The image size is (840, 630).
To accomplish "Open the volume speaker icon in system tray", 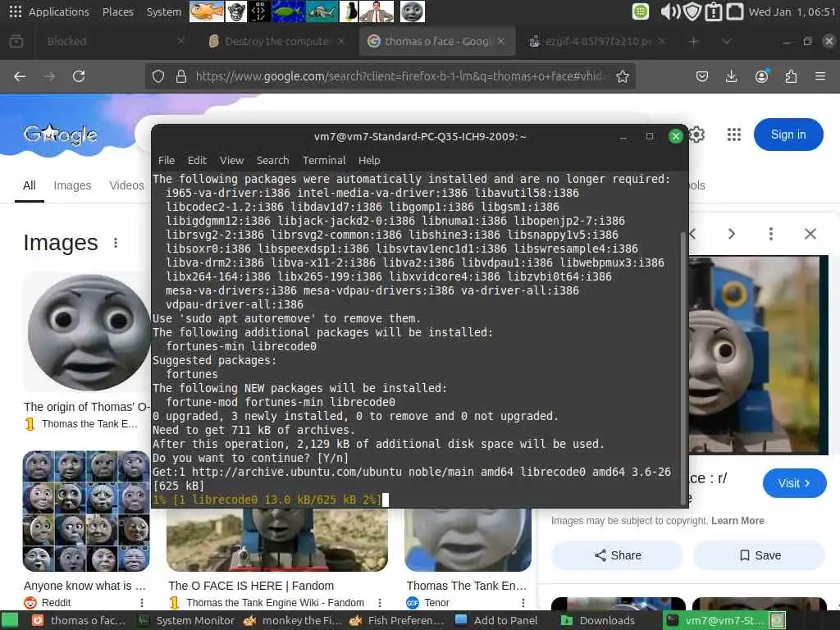I will click(x=669, y=11).
